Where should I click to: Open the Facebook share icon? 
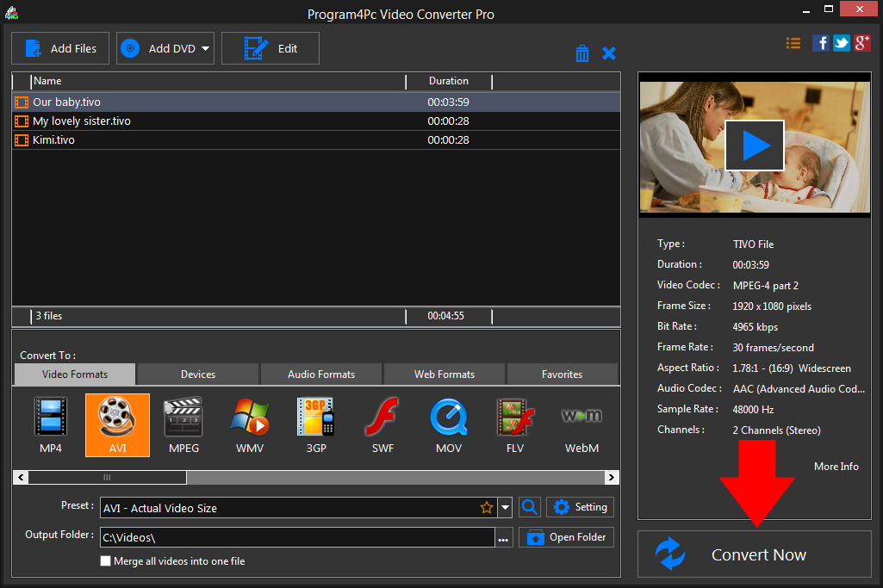820,43
